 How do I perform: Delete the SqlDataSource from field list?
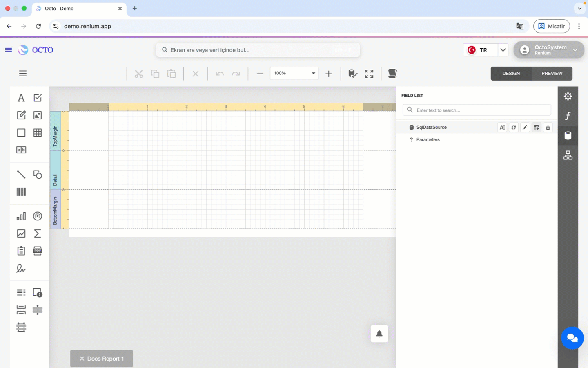[x=548, y=127]
